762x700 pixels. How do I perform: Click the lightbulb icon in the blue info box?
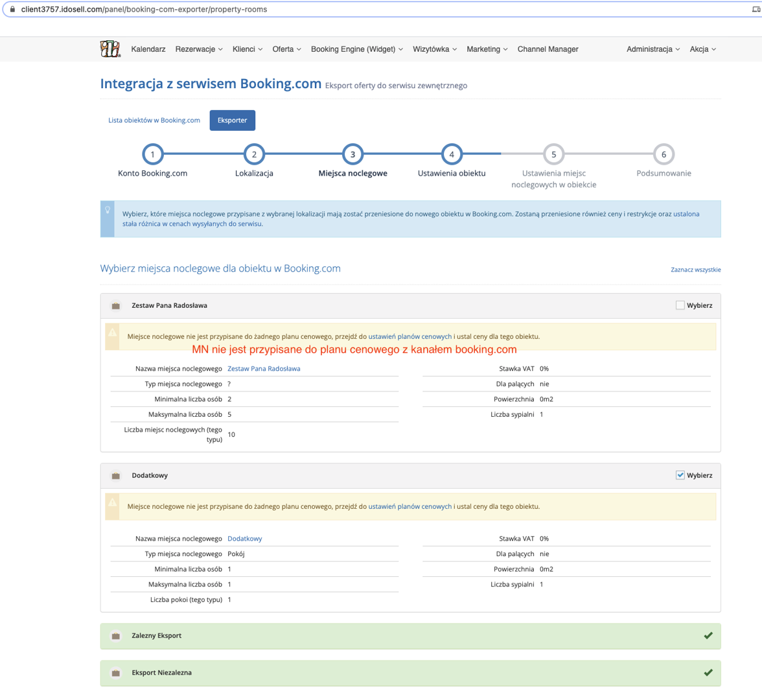pos(108,210)
